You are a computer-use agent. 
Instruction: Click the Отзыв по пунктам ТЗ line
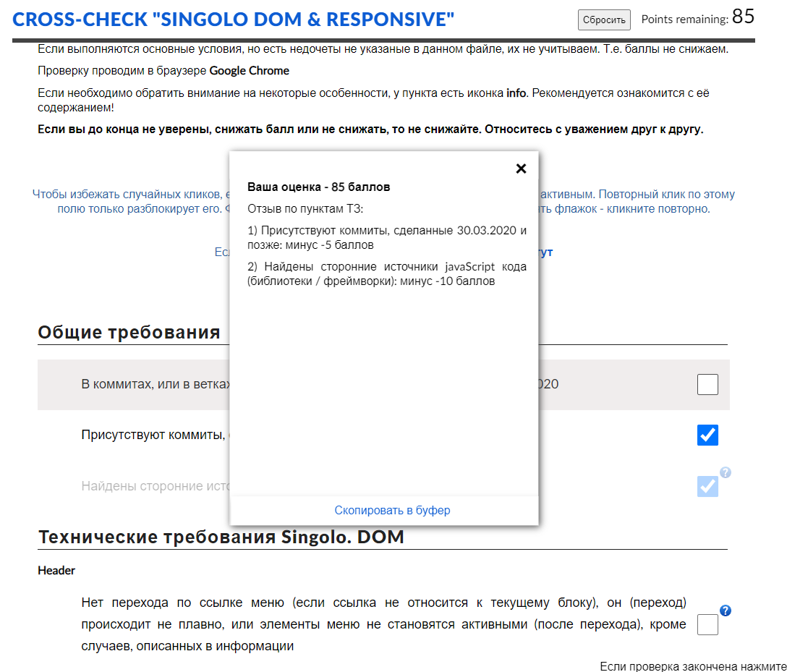pyautogui.click(x=305, y=209)
